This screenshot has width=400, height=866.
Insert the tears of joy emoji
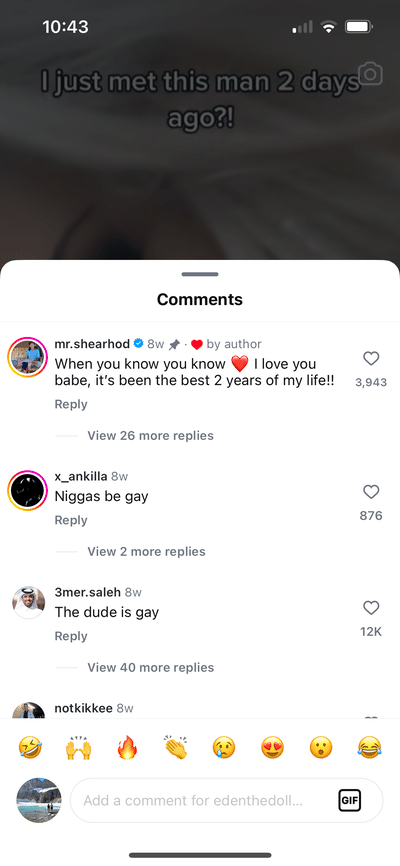370,748
